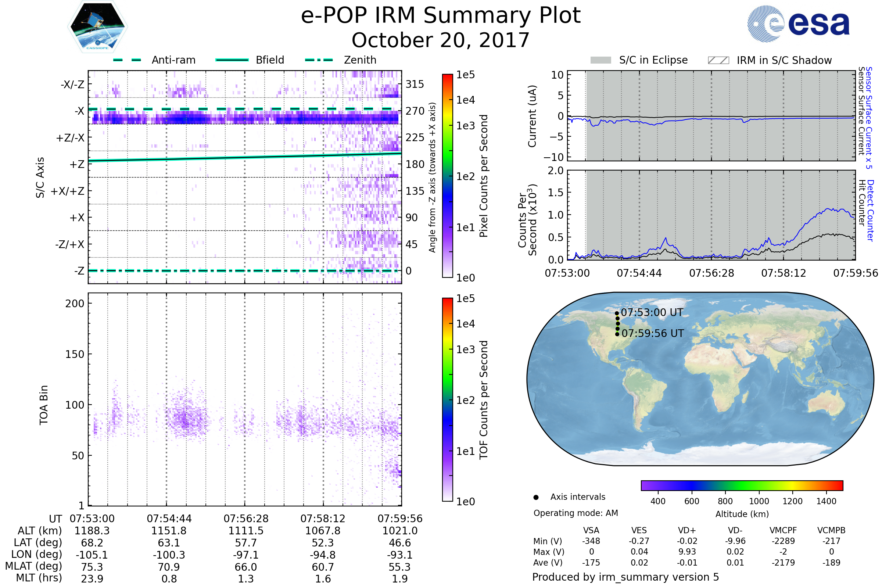Image resolution: width=882 pixels, height=588 pixels.
Task: Click the S/C in Eclipse gray legend patch
Action: [601, 60]
